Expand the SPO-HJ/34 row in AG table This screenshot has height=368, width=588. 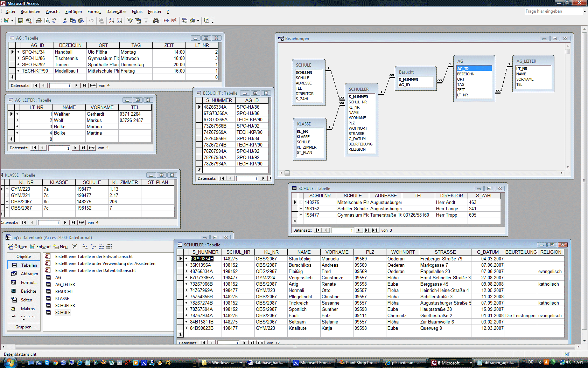19,52
